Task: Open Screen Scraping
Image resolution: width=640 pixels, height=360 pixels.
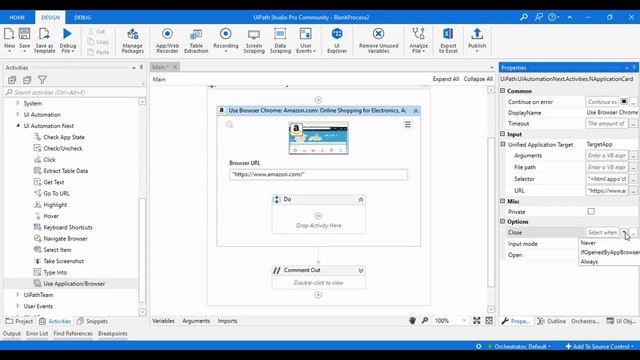Action: 254,40
